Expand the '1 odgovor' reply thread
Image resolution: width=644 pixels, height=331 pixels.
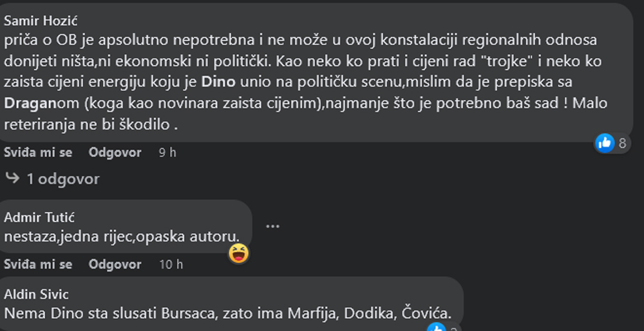[x=63, y=179]
